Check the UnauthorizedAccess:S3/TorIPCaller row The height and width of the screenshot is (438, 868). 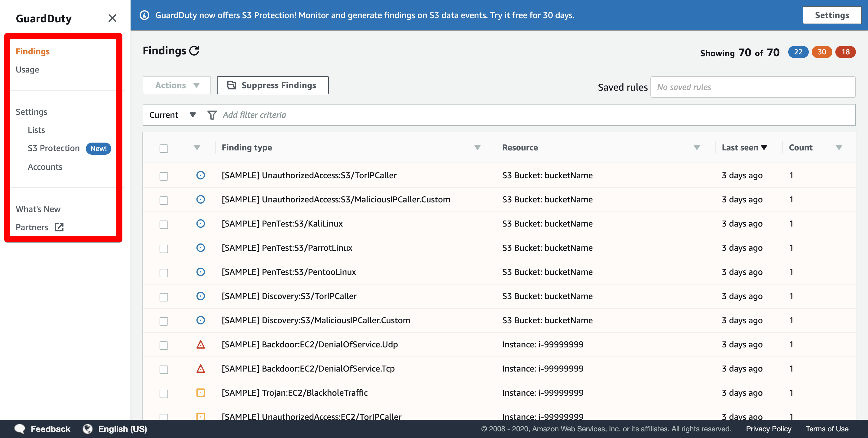point(164,176)
